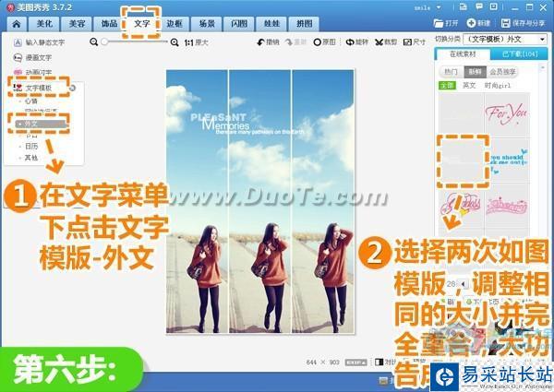The width and height of the screenshot is (554, 392).
Task: Click the 旋转 rotate tool
Action: 357,42
